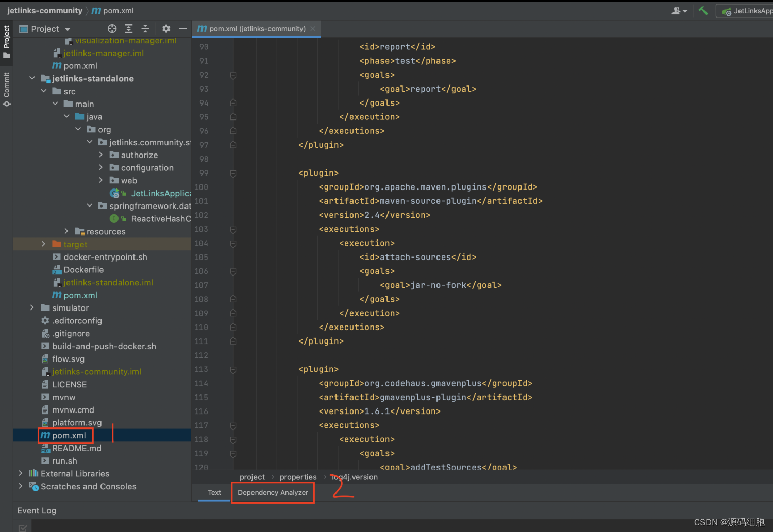773x532 pixels.
Task: Fold the plugin tag at line 99
Action: (x=233, y=174)
